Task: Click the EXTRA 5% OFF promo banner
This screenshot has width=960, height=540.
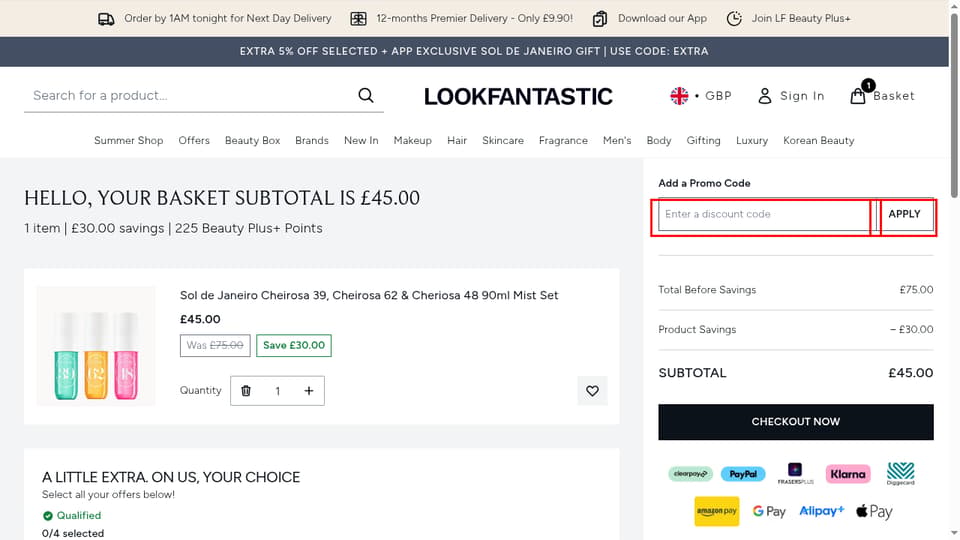Action: [x=474, y=51]
